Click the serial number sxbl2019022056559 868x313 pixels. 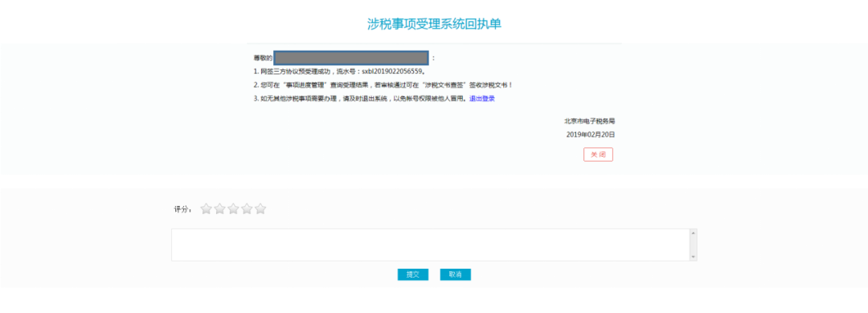pyautogui.click(x=392, y=72)
